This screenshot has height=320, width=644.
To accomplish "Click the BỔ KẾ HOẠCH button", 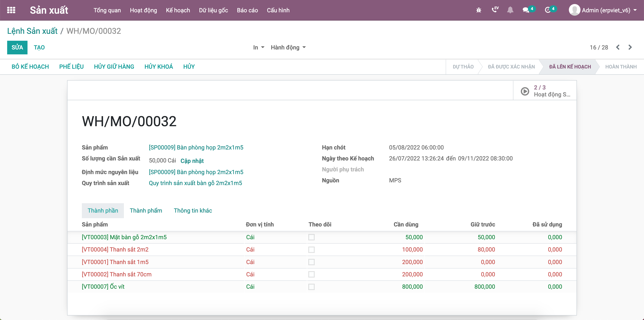I will (x=30, y=66).
